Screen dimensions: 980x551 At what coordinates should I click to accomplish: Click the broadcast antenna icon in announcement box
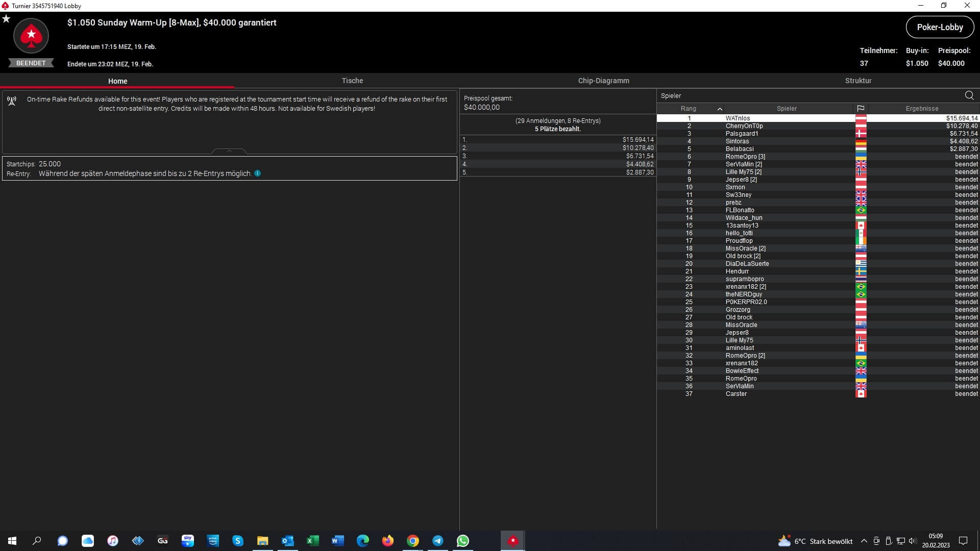[x=12, y=101]
